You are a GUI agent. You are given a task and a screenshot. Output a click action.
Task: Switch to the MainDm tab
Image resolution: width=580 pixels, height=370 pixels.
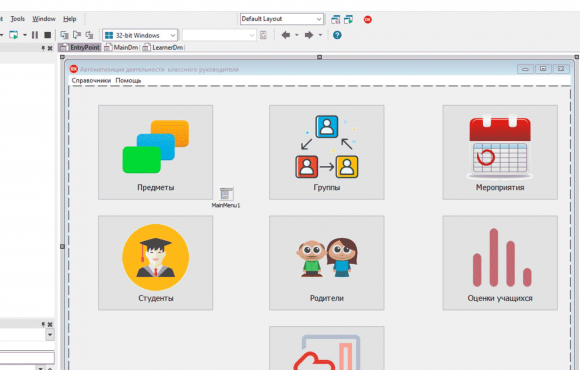point(122,47)
